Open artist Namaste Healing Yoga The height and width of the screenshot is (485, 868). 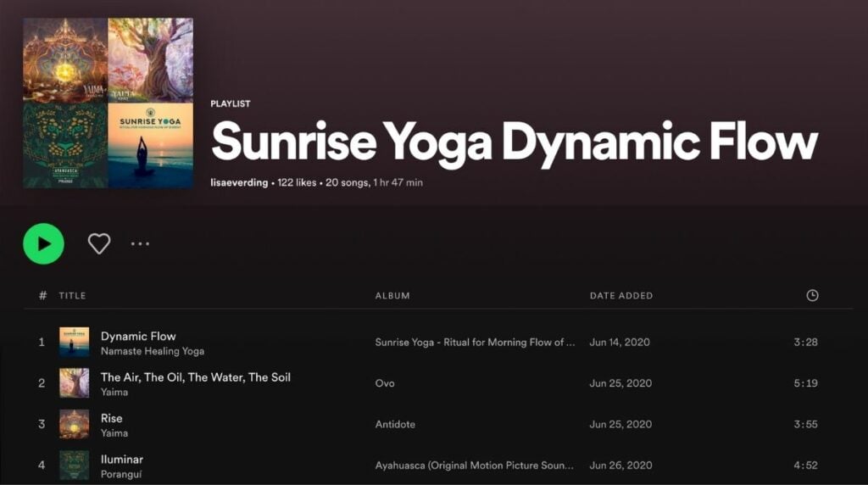153,351
